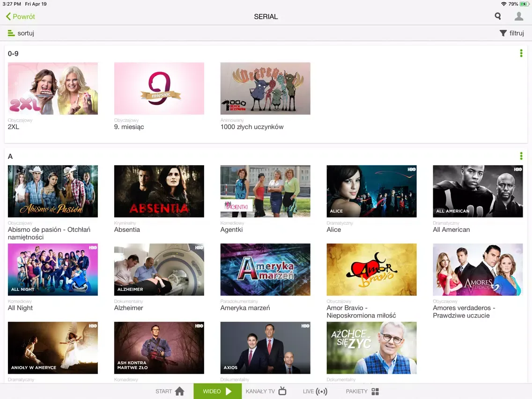
Task: Open the Ash kontra martwe zło thumbnail
Action: [x=159, y=348]
